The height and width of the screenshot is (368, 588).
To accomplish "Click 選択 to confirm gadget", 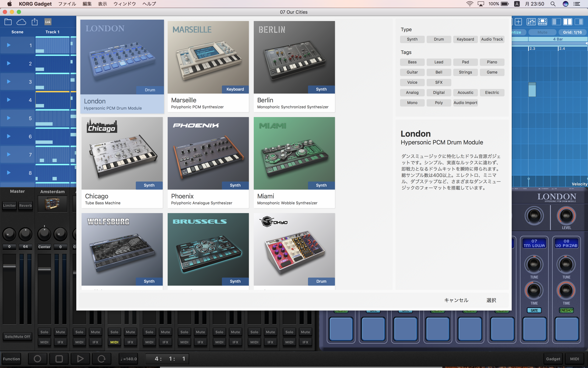I will [x=491, y=300].
